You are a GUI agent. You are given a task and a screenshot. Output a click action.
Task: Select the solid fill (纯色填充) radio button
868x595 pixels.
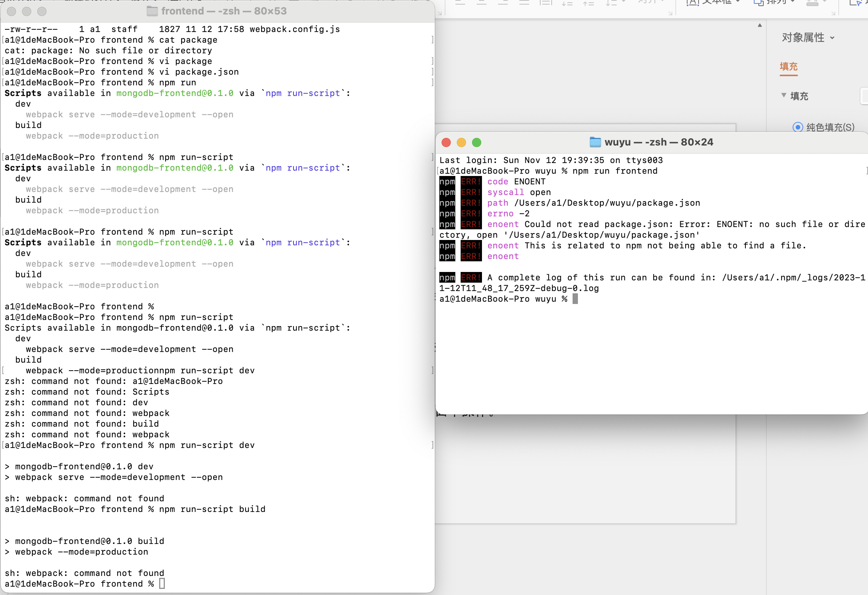(x=798, y=127)
